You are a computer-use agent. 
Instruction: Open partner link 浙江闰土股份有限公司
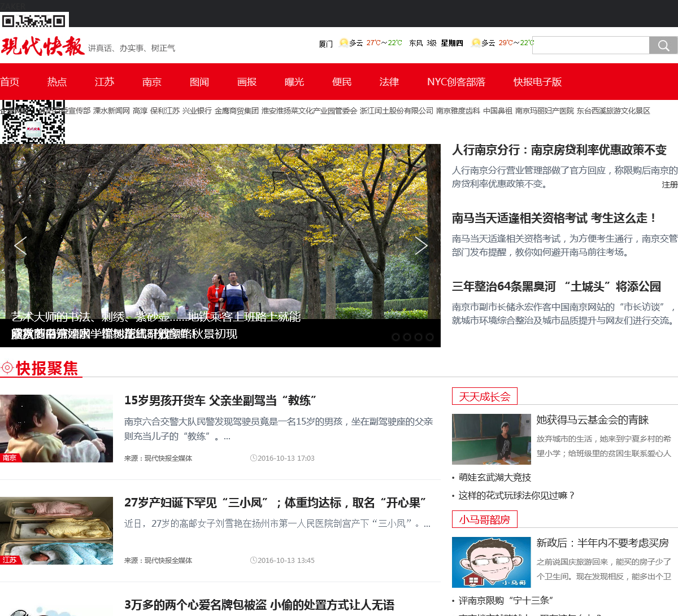coord(397,111)
